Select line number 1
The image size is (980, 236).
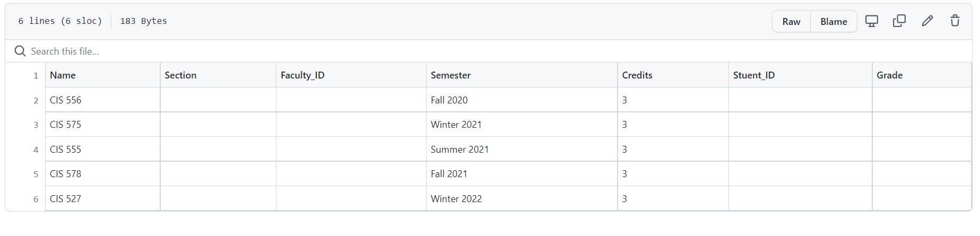(36, 76)
